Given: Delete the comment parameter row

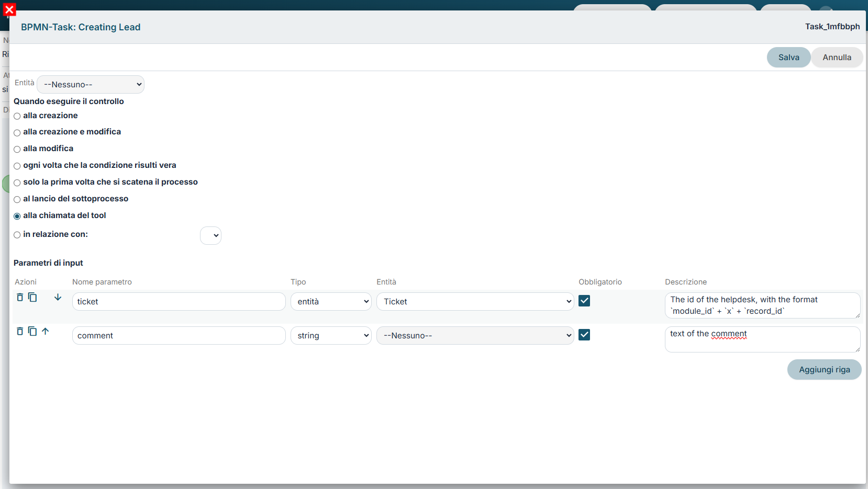Looking at the screenshot, I should click(20, 331).
